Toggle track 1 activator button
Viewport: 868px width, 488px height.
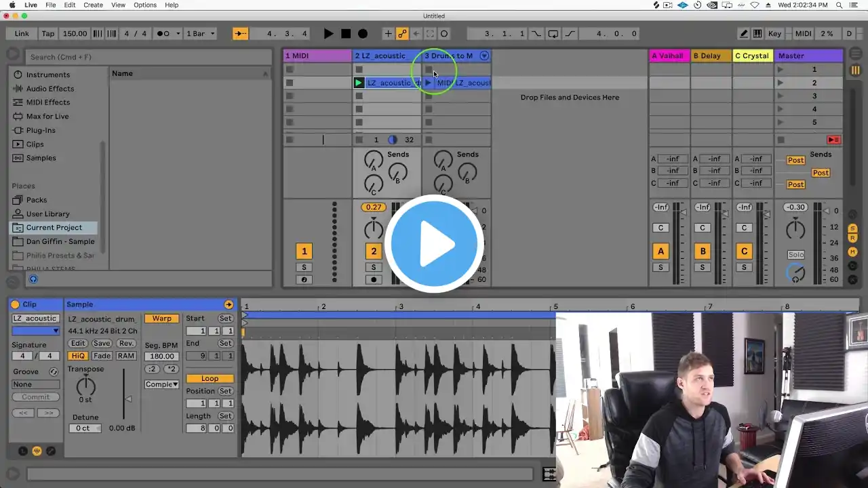pyautogui.click(x=304, y=251)
